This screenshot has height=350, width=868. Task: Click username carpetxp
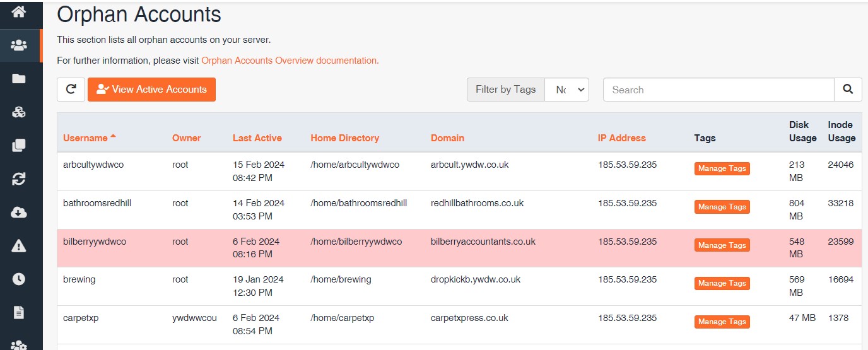81,318
